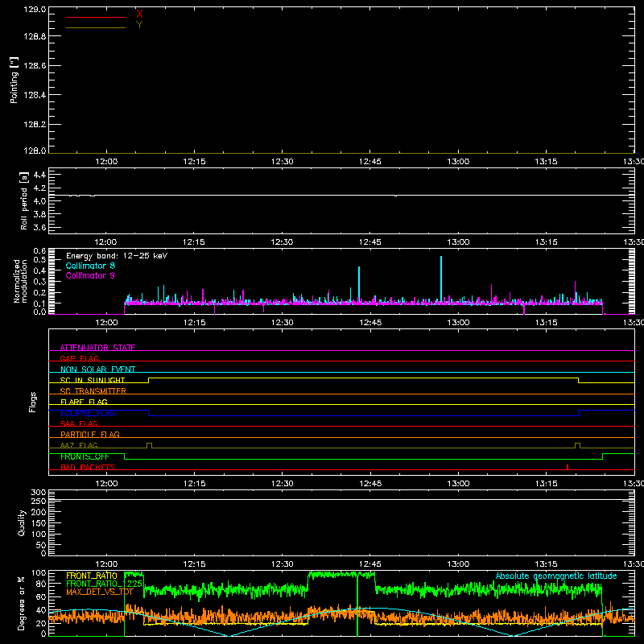
Task: Click the Quality axis title
Action: pos(22,522)
